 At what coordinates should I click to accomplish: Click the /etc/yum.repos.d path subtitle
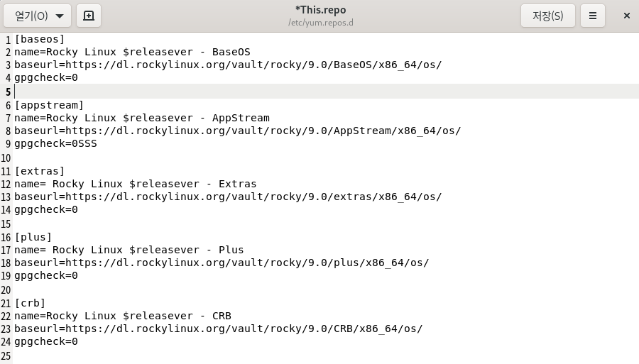click(321, 23)
